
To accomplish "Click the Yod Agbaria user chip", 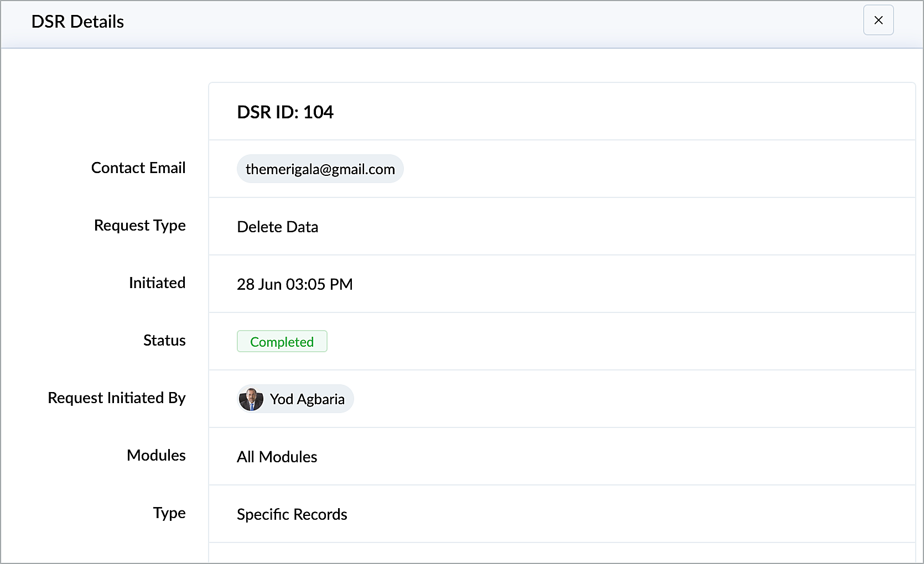I will pyautogui.click(x=295, y=399).
